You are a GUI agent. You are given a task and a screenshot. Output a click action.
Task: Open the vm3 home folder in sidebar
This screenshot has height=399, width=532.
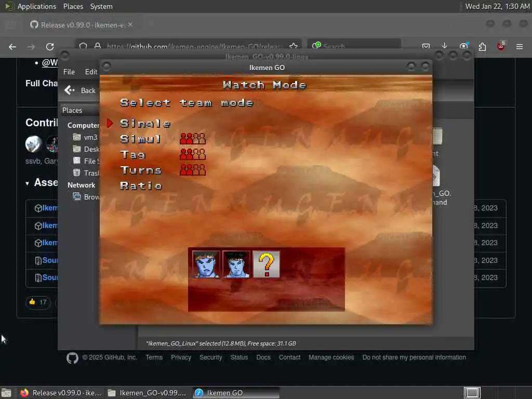85,137
